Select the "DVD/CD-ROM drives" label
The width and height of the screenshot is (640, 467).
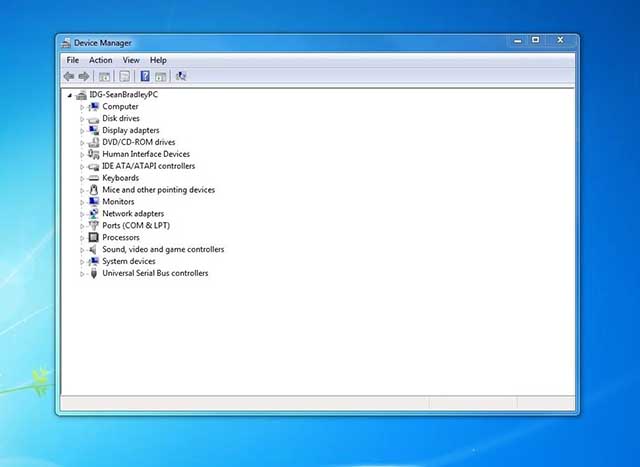(x=139, y=142)
